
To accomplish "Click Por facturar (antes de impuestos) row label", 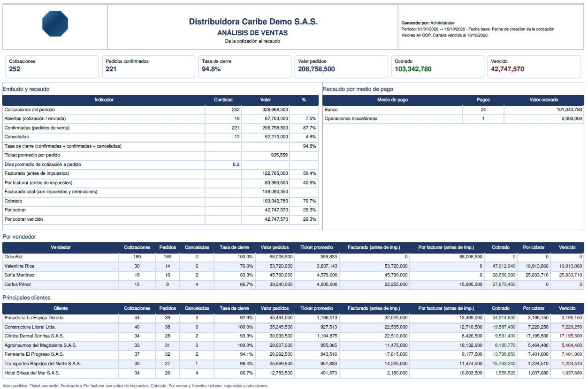I will [38, 183].
